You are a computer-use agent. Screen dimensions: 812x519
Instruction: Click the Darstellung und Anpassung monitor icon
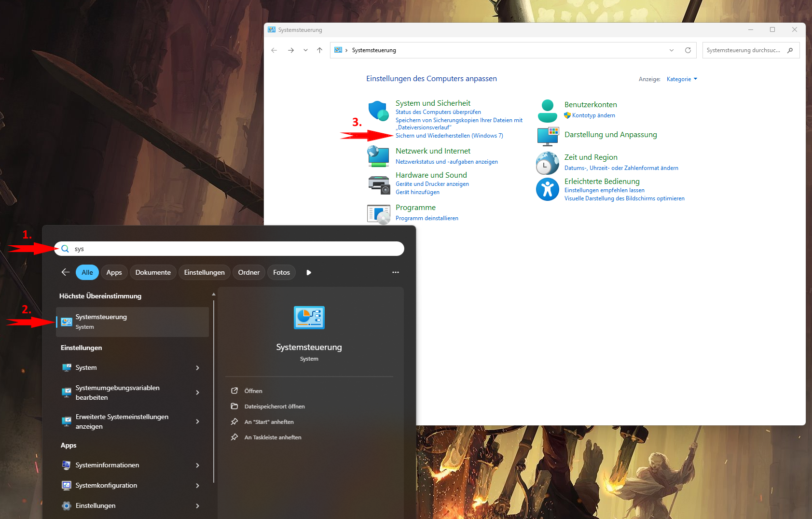[548, 136]
